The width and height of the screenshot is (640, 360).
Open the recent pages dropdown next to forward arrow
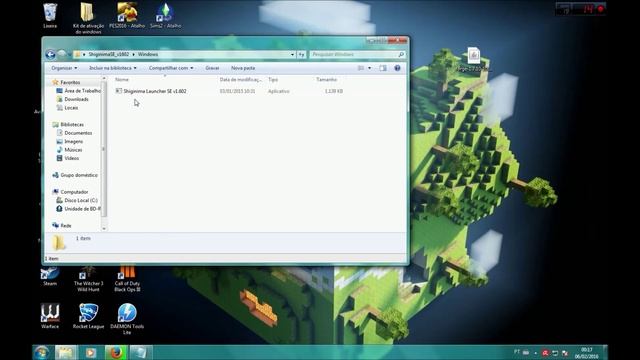tap(69, 54)
